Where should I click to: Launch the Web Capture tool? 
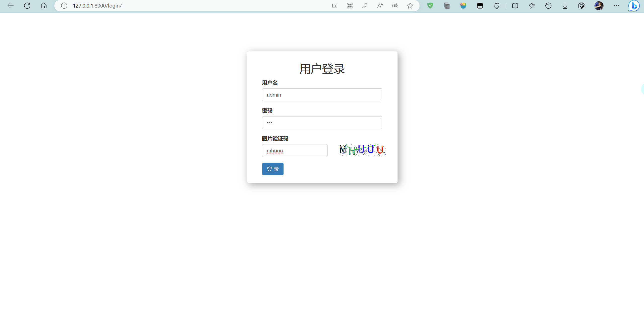click(582, 6)
